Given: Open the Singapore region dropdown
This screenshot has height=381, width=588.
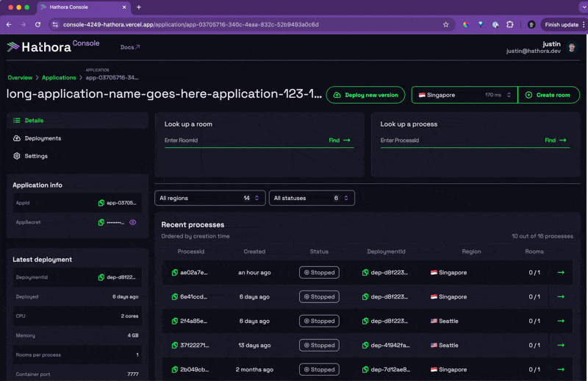Looking at the screenshot, I should (465, 95).
